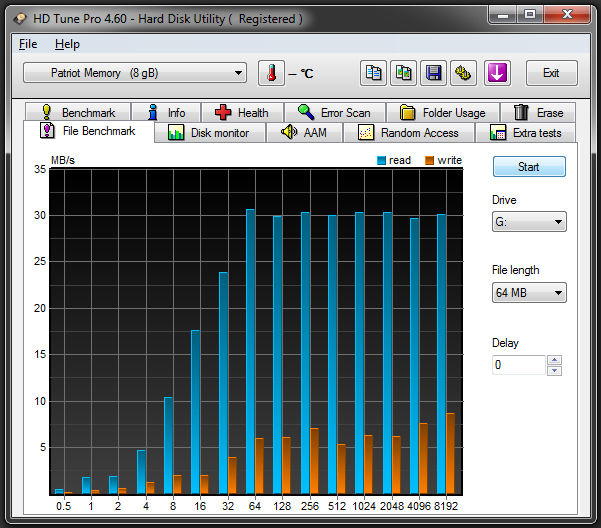Screen dimensions: 601x528
Task: Open the Error Scan tab
Action: [x=333, y=113]
